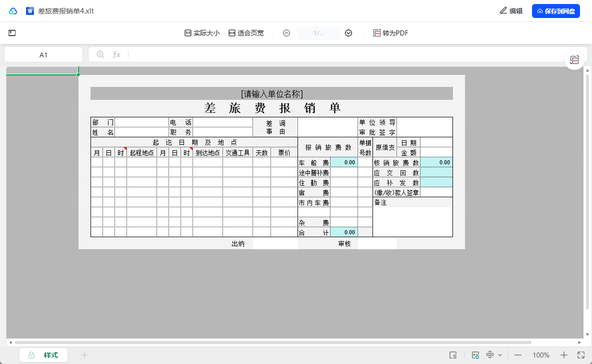
Task: Click the 保存到网盘 button
Action: (555, 11)
